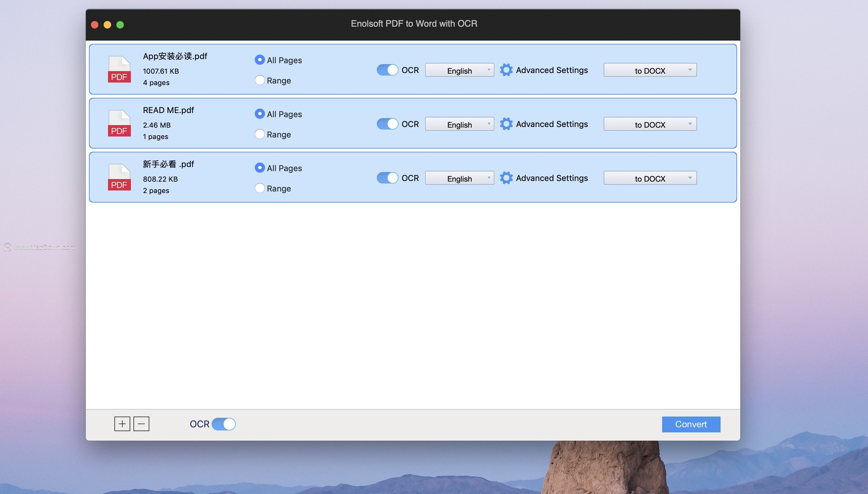Open the Advanced Settings gear for 新手必看 .pdf
The image size is (868, 494).
506,178
